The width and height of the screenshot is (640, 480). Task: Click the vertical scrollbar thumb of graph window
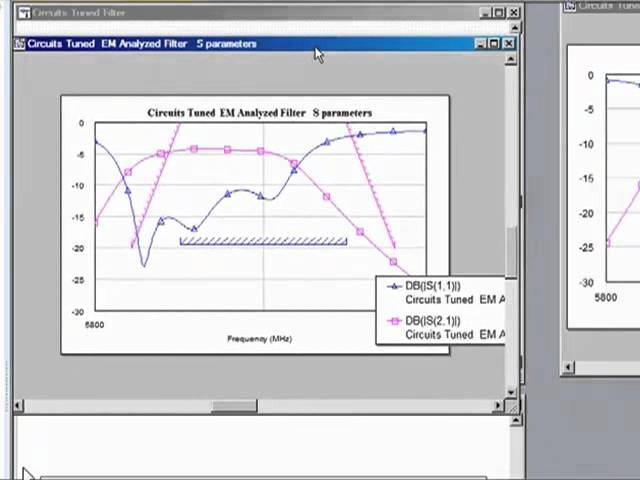(x=511, y=252)
